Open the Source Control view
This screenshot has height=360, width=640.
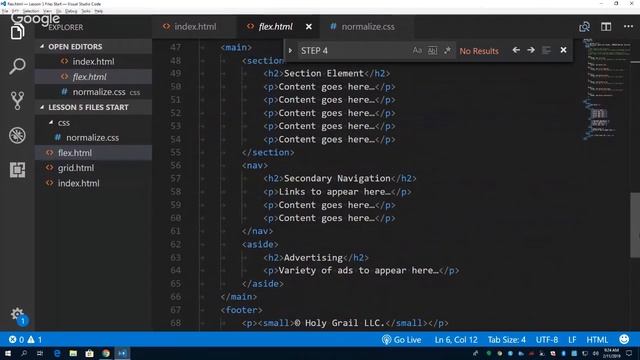click(x=17, y=100)
